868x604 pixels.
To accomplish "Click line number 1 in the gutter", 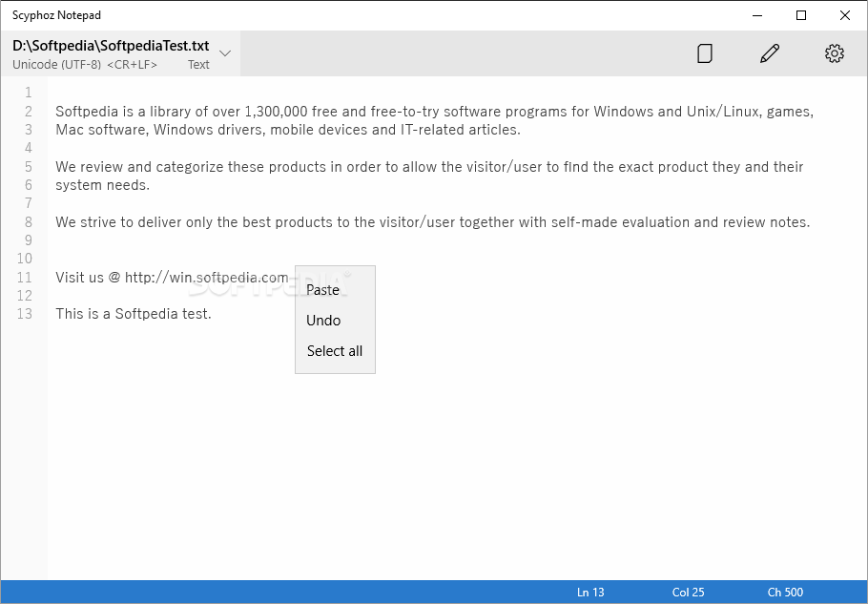I will coord(29,93).
